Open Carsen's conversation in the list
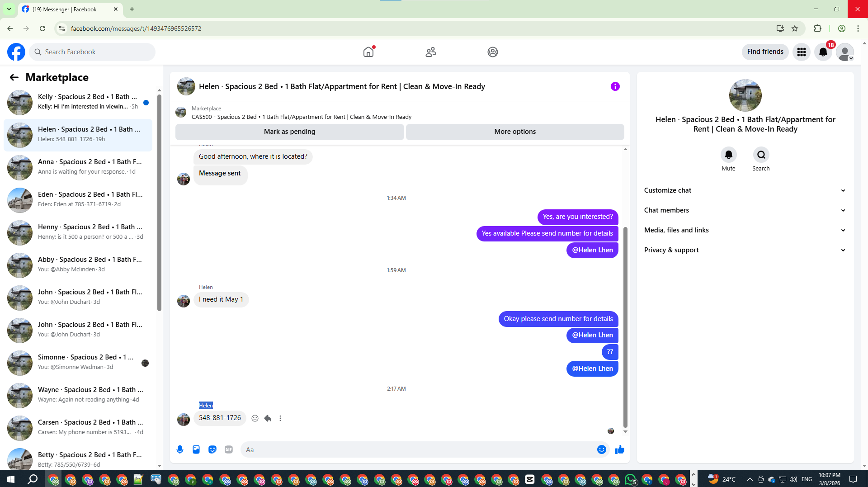The width and height of the screenshot is (868, 487). click(x=78, y=427)
